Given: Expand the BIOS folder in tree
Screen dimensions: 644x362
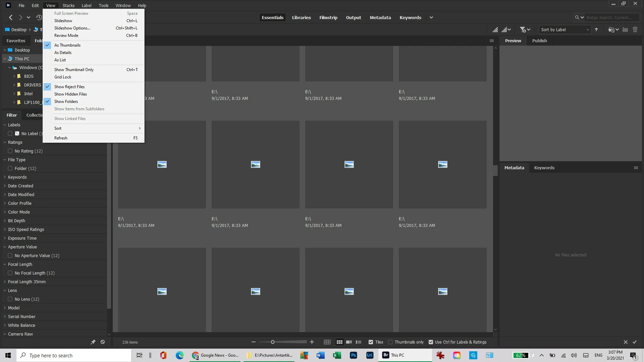Looking at the screenshot, I should click(14, 76).
